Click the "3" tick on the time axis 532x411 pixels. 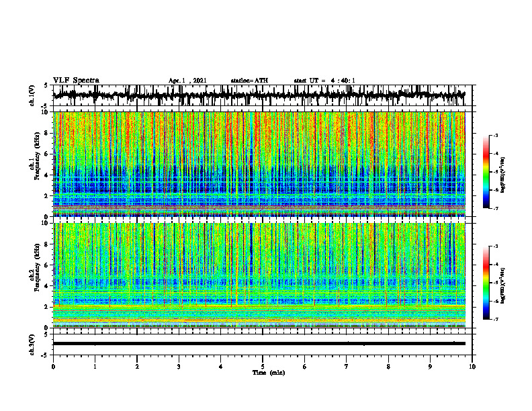point(179,367)
